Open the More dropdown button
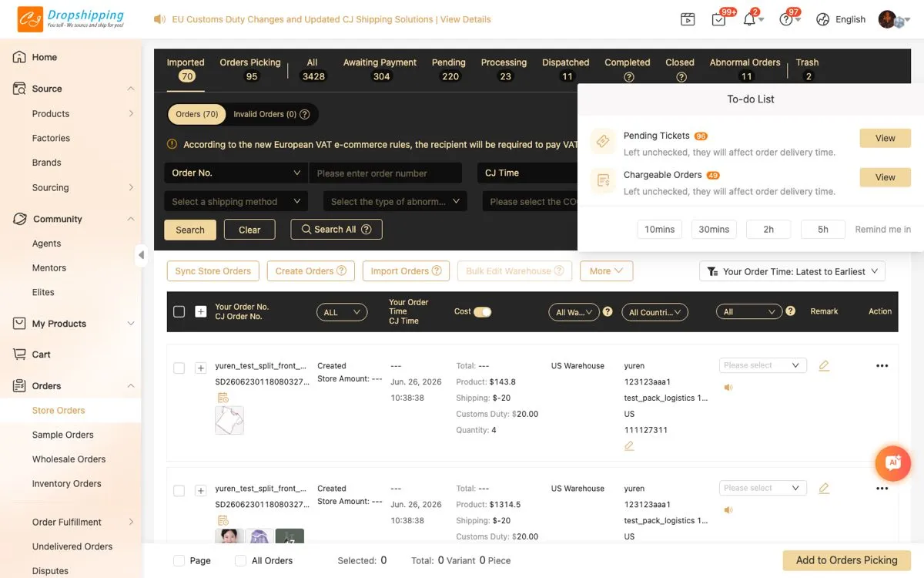Screen dimensions: 924x578 (x=607, y=271)
